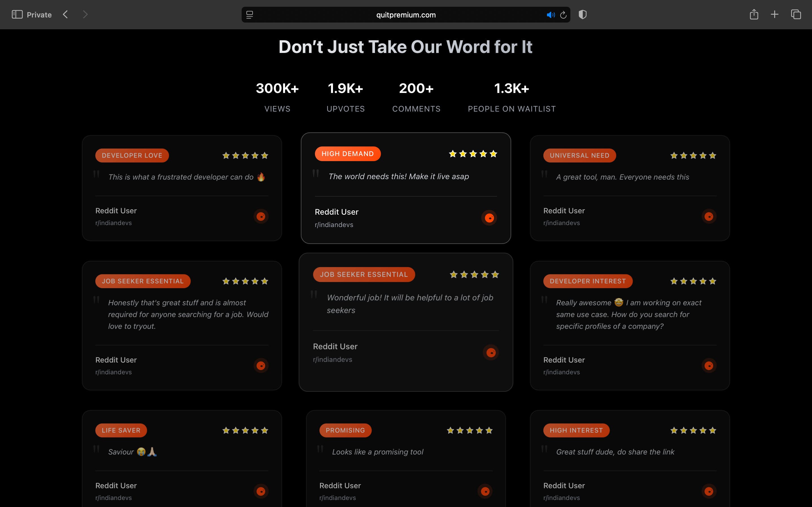Click the Private browsing label
The width and height of the screenshot is (812, 507).
click(x=39, y=15)
